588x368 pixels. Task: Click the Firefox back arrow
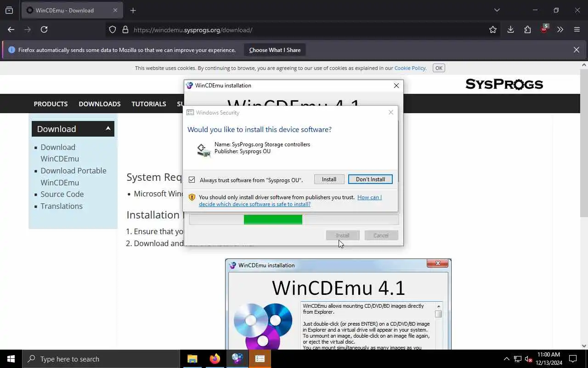coord(11,29)
